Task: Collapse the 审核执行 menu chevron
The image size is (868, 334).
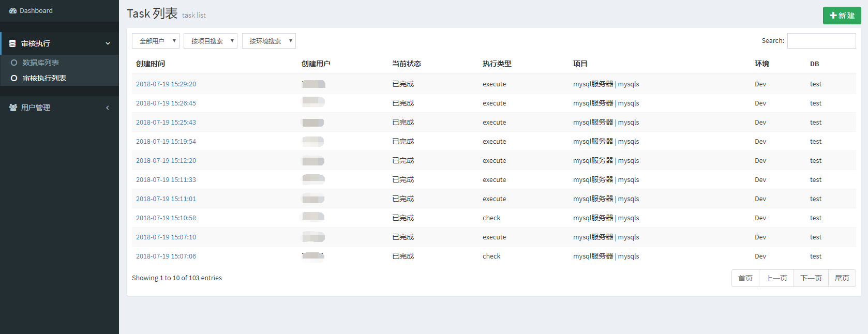Action: coord(108,43)
